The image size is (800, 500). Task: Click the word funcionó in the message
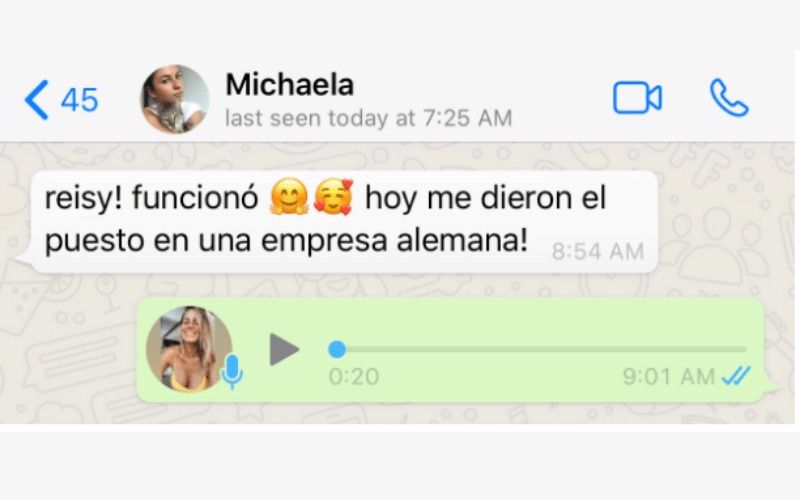(195, 197)
